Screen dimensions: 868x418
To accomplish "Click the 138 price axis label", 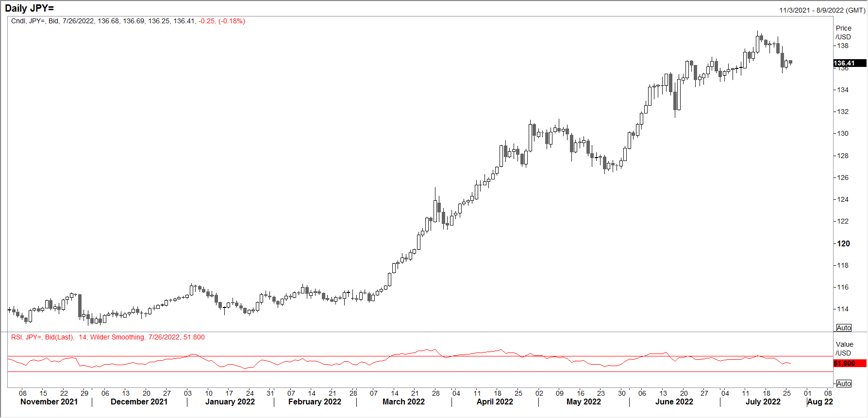I will [842, 46].
